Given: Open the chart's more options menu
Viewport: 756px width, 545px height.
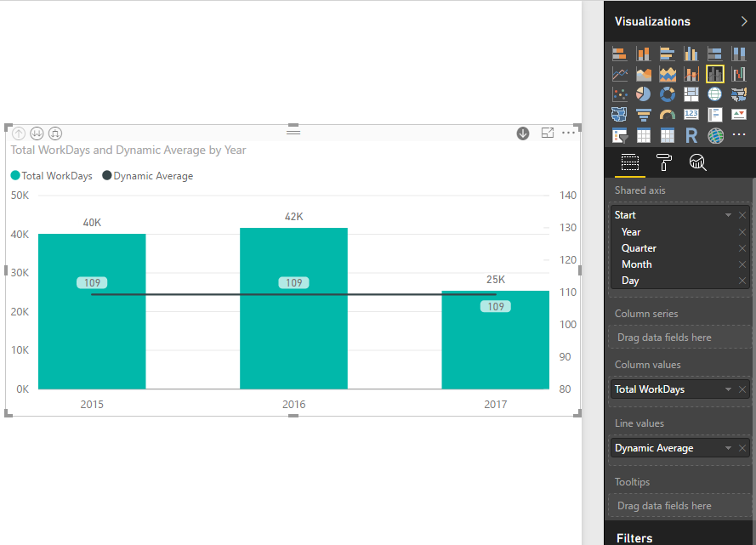Looking at the screenshot, I should tap(568, 133).
